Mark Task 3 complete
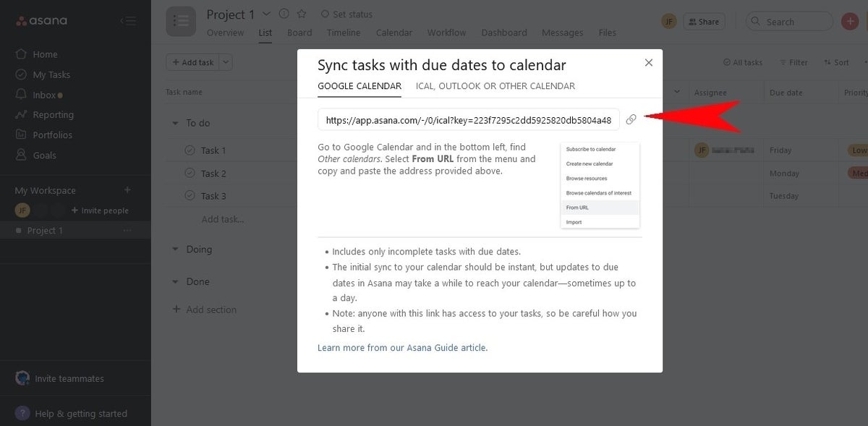Viewport: 868px width, 426px height. pyautogui.click(x=190, y=196)
